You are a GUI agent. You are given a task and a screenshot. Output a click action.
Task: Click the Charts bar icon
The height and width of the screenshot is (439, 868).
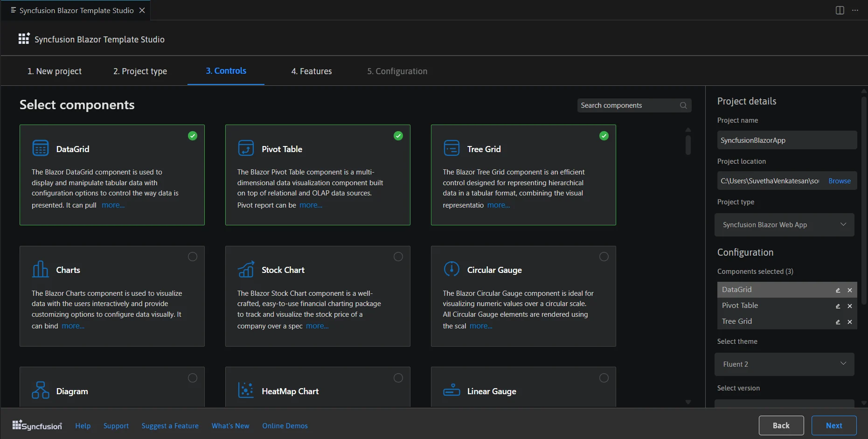pyautogui.click(x=41, y=269)
